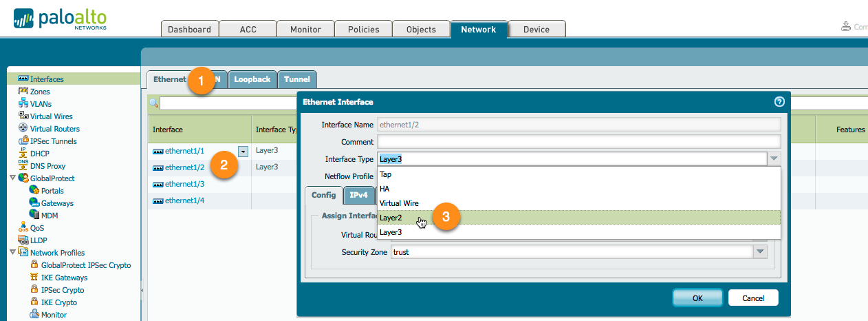Switch to the Tunnel tab
Image resolution: width=868 pixels, height=321 pixels.
click(x=297, y=79)
